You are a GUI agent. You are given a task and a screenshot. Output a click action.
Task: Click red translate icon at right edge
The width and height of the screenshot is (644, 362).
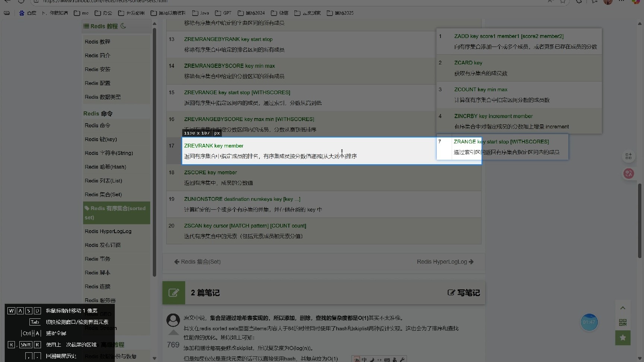(x=629, y=173)
